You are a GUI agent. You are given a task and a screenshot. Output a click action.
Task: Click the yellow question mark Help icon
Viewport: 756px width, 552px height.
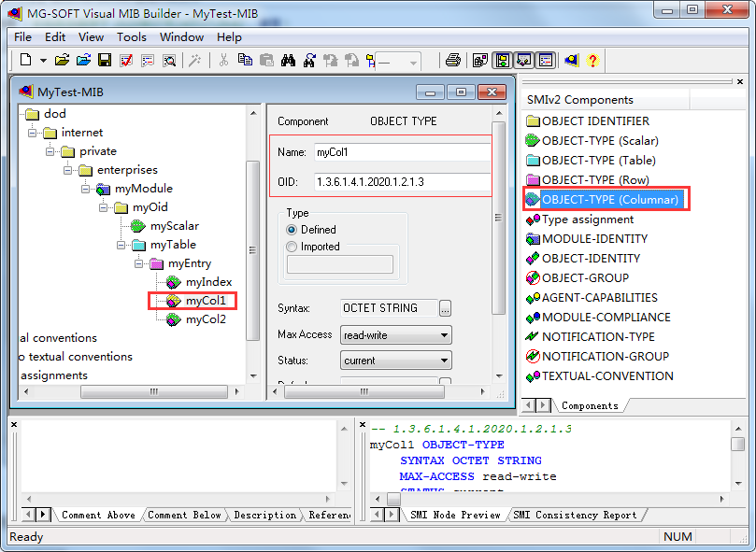point(592,61)
